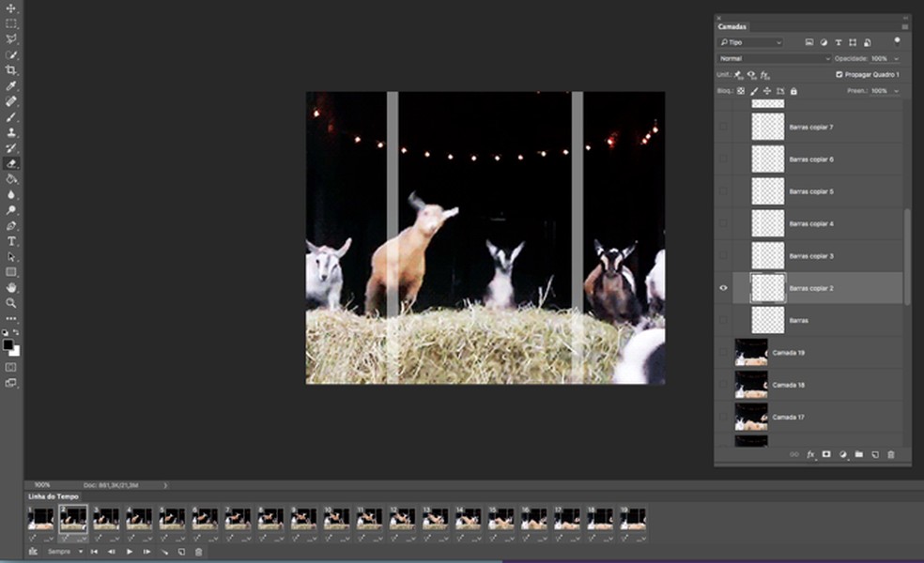
Task: Choose the Horizontal Type tool
Action: pos(11,241)
